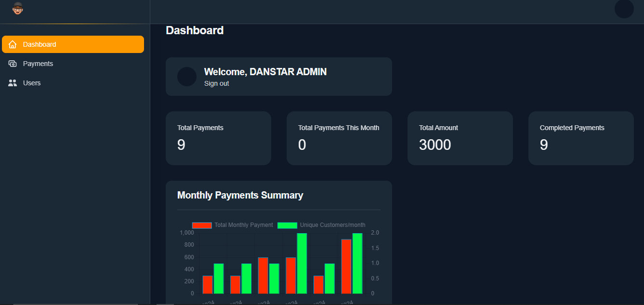The height and width of the screenshot is (305, 644).
Task: Click the home icon beside Dashboard
Action: [x=13, y=44]
